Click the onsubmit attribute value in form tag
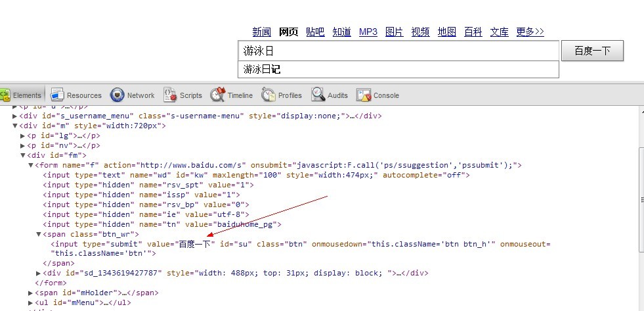Viewport: 644px width, 311px height. (404, 165)
